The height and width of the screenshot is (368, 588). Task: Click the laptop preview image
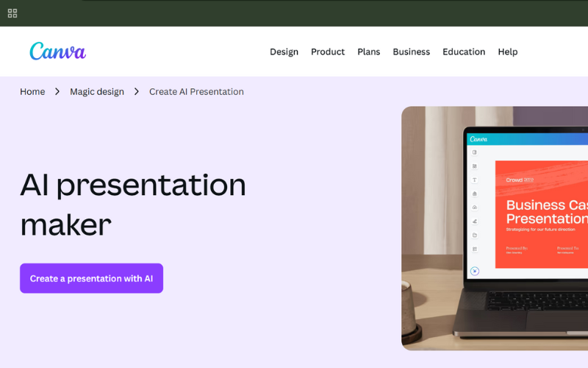coord(495,228)
